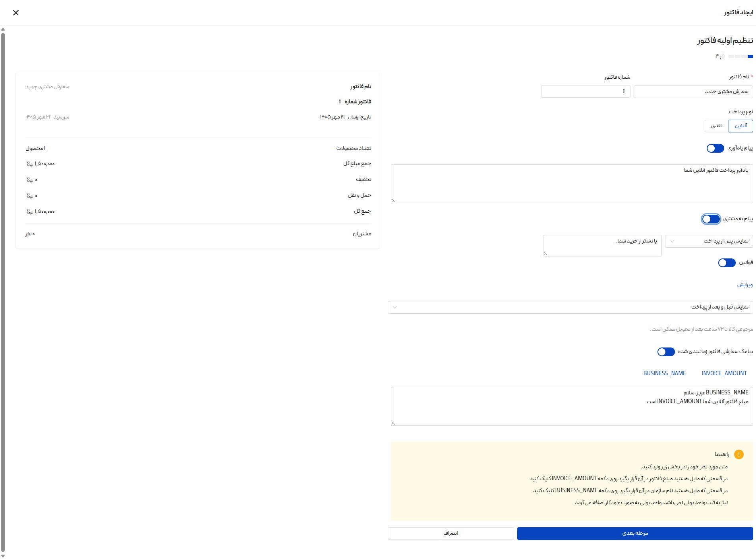Screen dimensions: 756x559
Task: Select آنلاین payment type
Action: [741, 126]
